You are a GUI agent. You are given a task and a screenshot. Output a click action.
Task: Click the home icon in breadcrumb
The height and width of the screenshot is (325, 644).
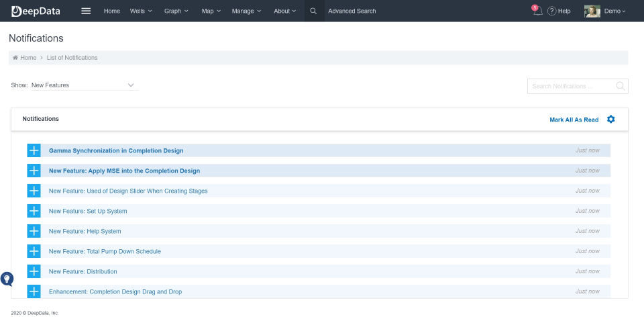click(x=15, y=58)
